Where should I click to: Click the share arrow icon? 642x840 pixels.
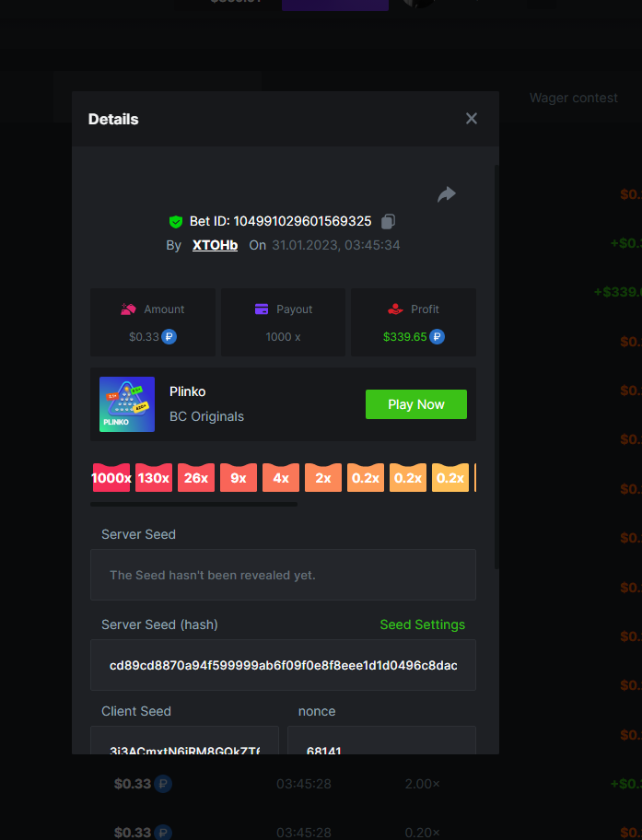pos(447,193)
